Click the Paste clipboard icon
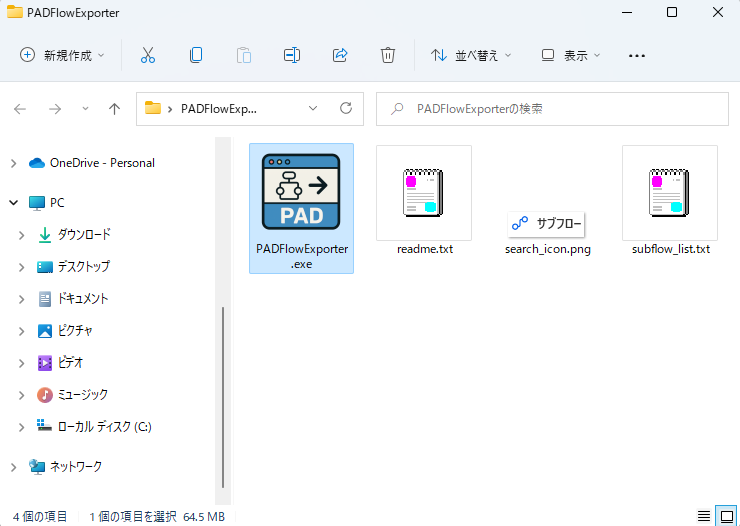Image resolution: width=740 pixels, height=526 pixels. click(x=244, y=55)
